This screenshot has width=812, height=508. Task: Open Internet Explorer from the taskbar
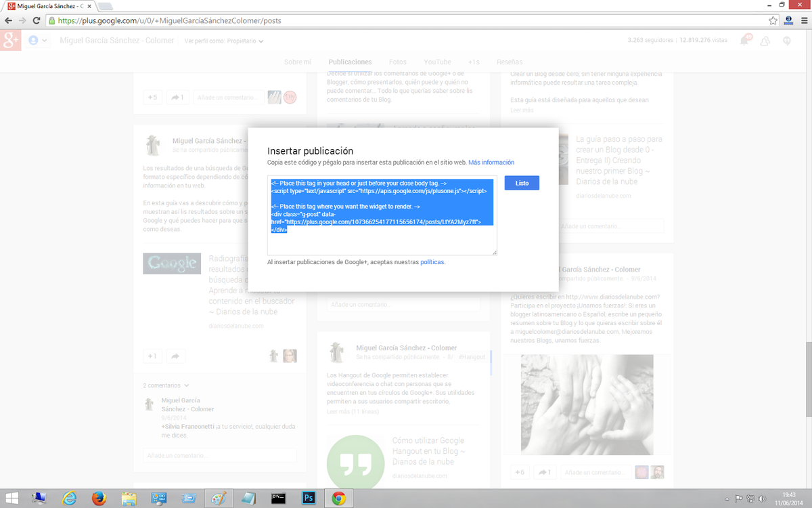69,499
